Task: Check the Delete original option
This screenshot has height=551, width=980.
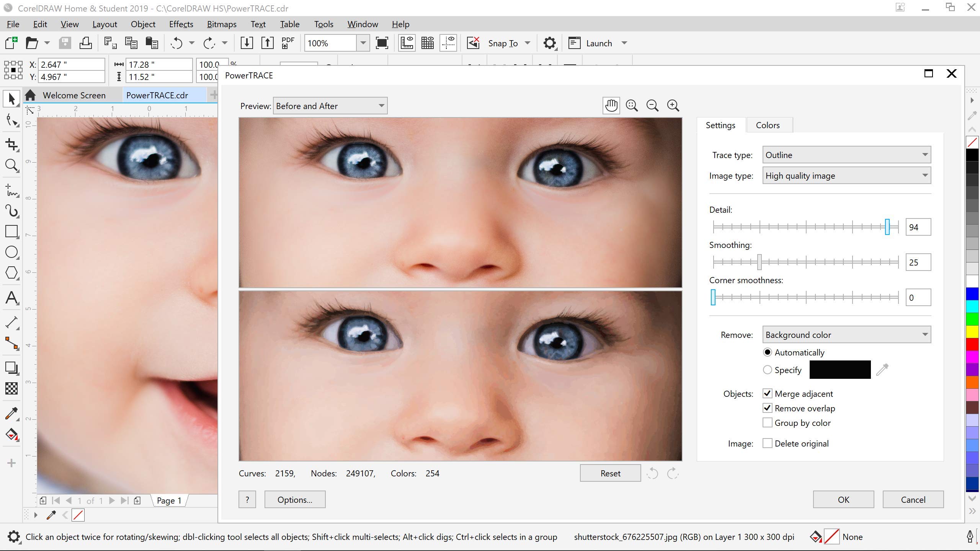Action: (767, 443)
